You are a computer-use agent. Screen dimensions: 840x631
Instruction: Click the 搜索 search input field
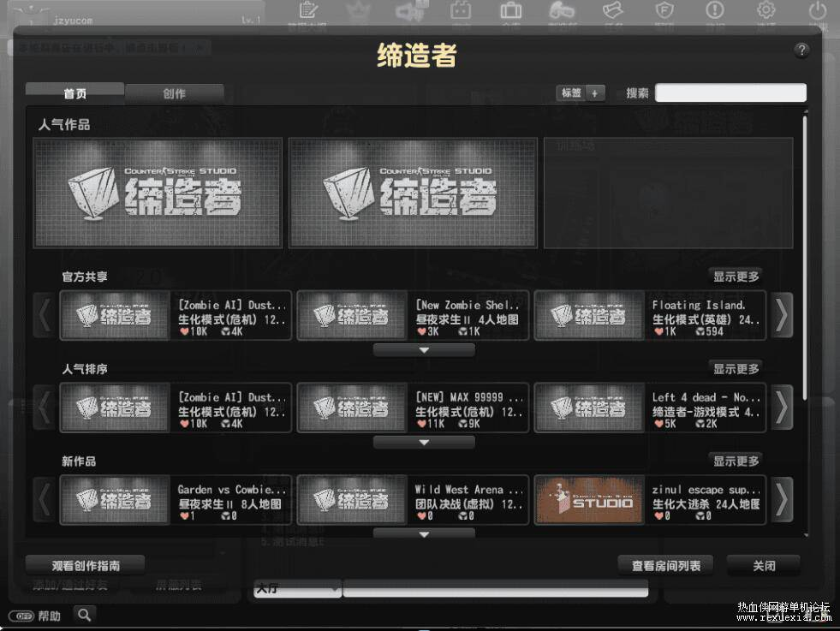click(730, 93)
